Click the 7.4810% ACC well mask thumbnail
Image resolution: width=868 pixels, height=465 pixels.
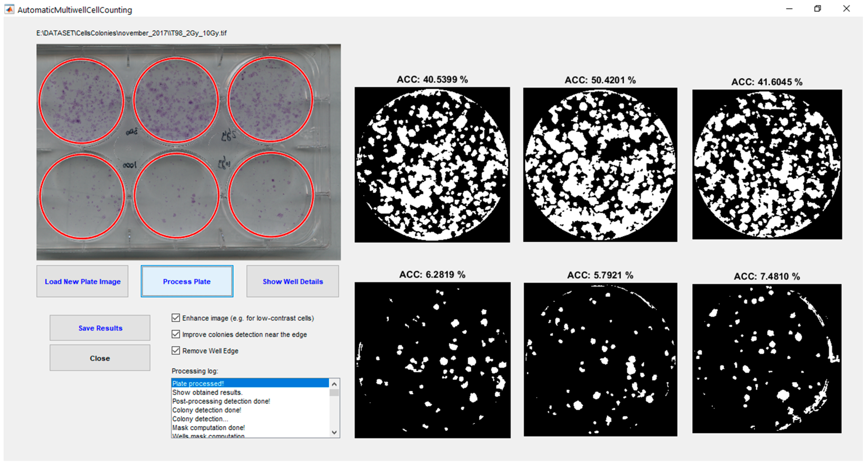point(767,358)
